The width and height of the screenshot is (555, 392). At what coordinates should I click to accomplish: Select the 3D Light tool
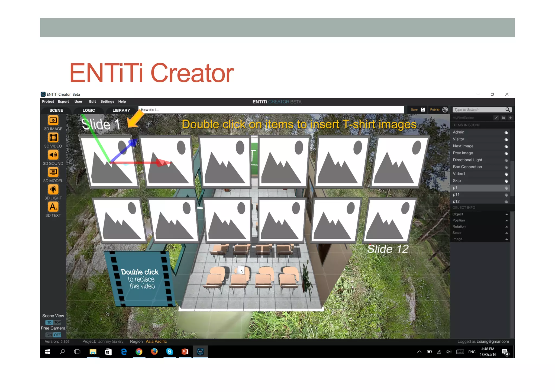53,190
